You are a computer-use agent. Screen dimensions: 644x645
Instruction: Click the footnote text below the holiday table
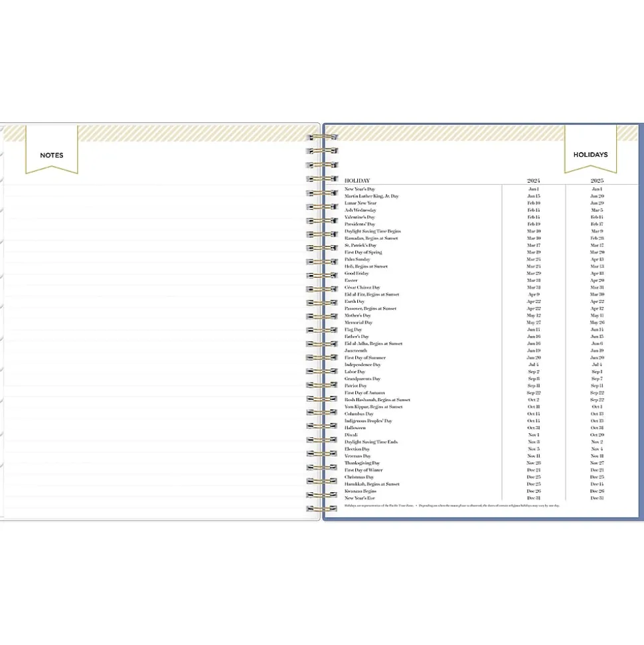coord(451,506)
